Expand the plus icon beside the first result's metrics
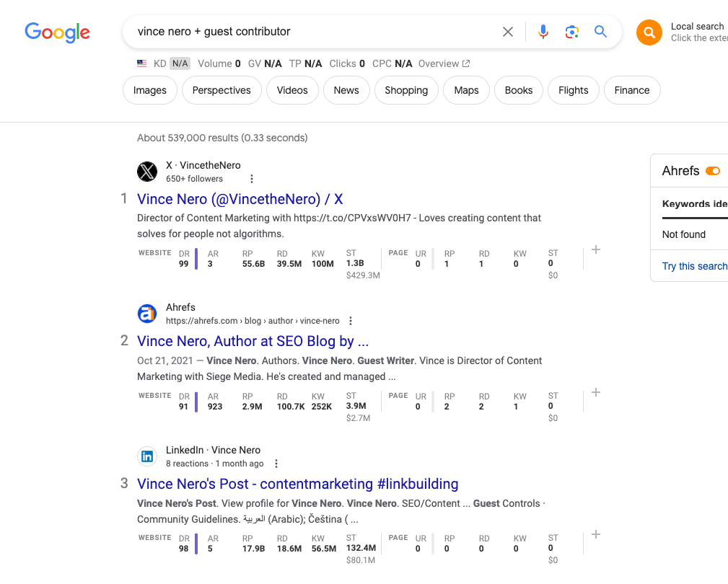Viewport: 728px width, 584px height. tap(596, 249)
